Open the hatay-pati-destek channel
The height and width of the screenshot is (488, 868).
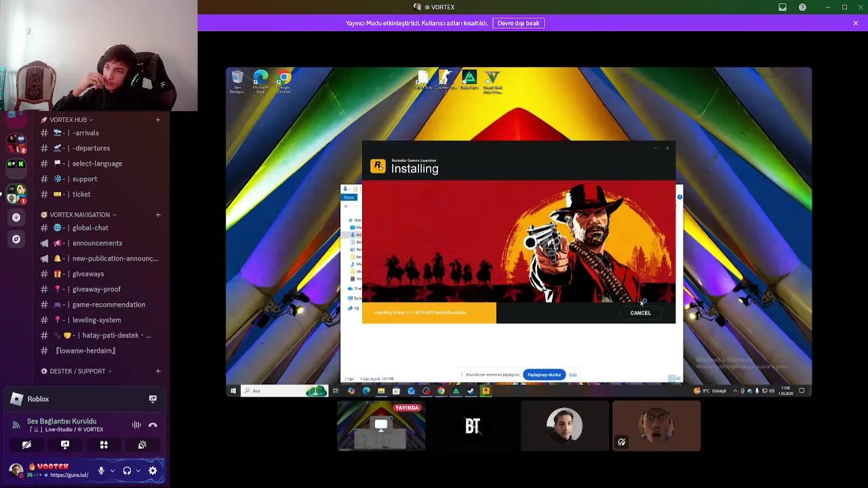tap(102, 335)
